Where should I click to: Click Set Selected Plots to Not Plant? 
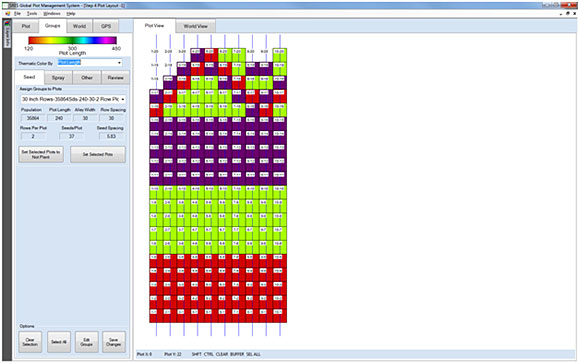41,154
